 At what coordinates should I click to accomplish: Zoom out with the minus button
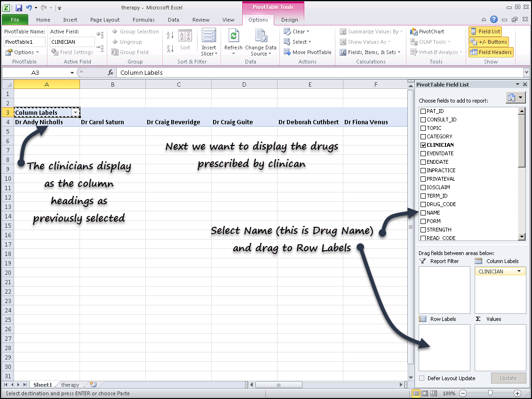tap(463, 393)
